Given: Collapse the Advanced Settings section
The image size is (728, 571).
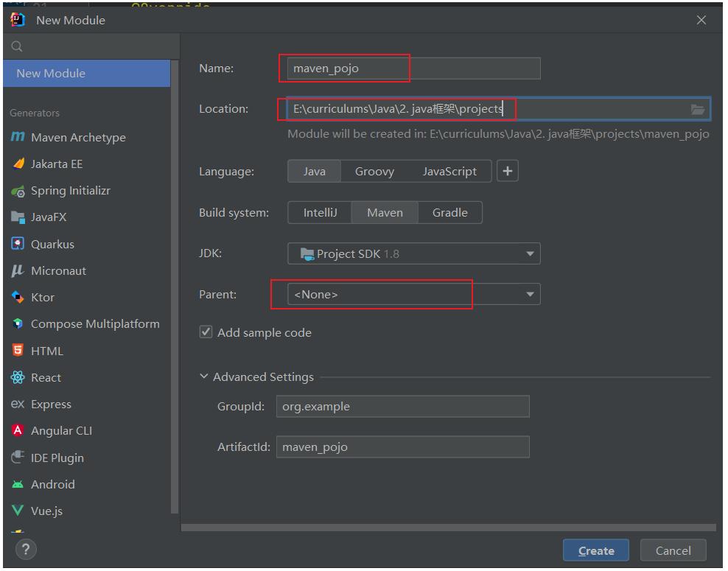Looking at the screenshot, I should coord(204,376).
